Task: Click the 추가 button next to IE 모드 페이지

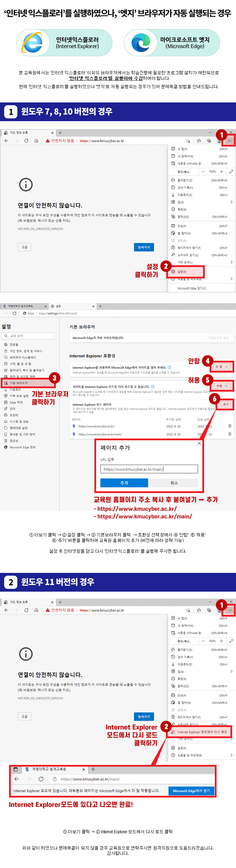Action: tap(226, 404)
